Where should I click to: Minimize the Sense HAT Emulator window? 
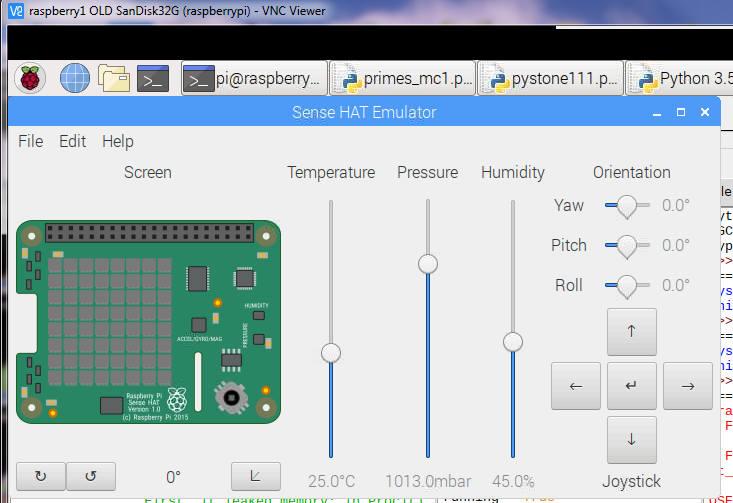[x=657, y=113]
